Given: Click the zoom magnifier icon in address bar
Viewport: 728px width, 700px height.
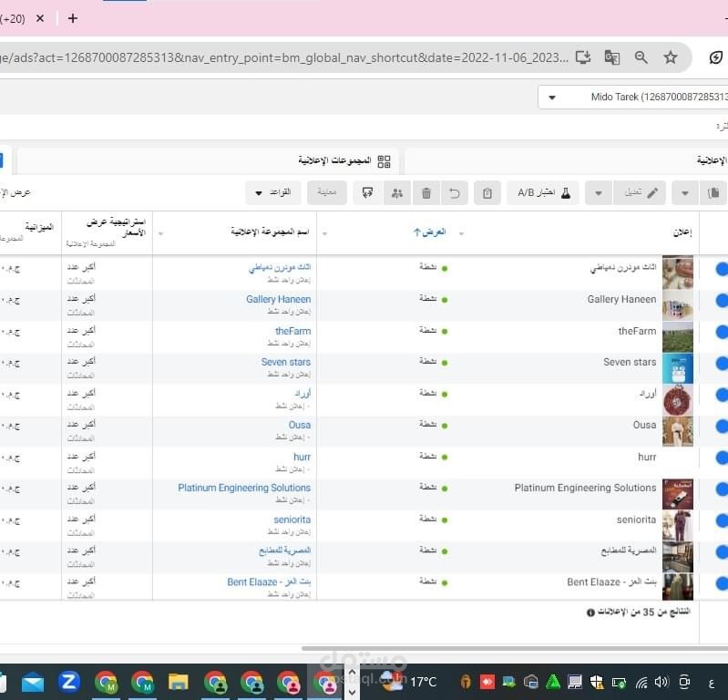Looking at the screenshot, I should pos(641,57).
